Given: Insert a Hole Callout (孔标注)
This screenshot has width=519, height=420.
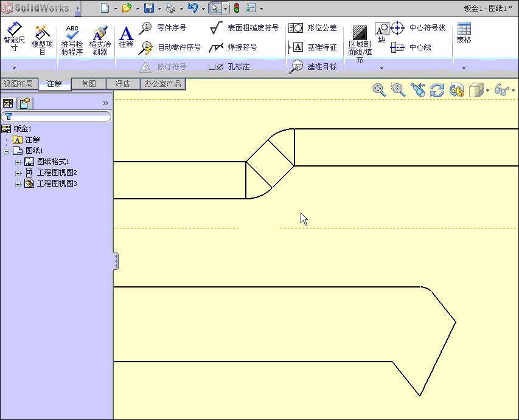Looking at the screenshot, I should point(229,67).
